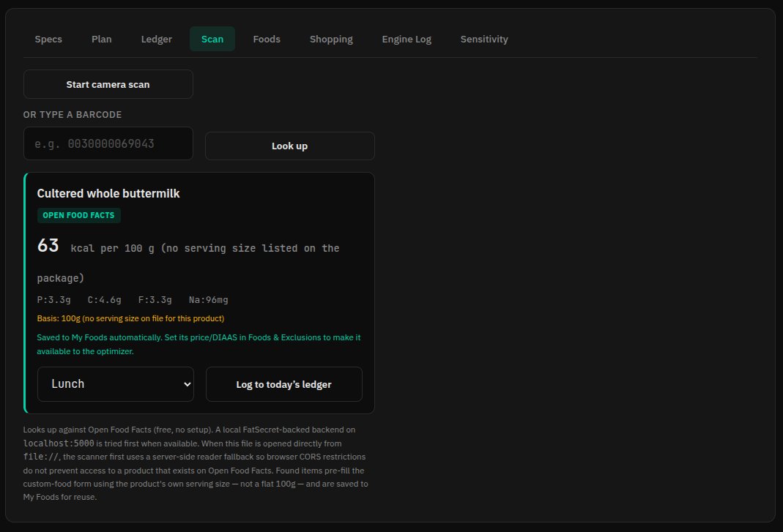783x532 pixels.
Task: Select the Cultered whole buttermilk title
Action: pos(108,194)
